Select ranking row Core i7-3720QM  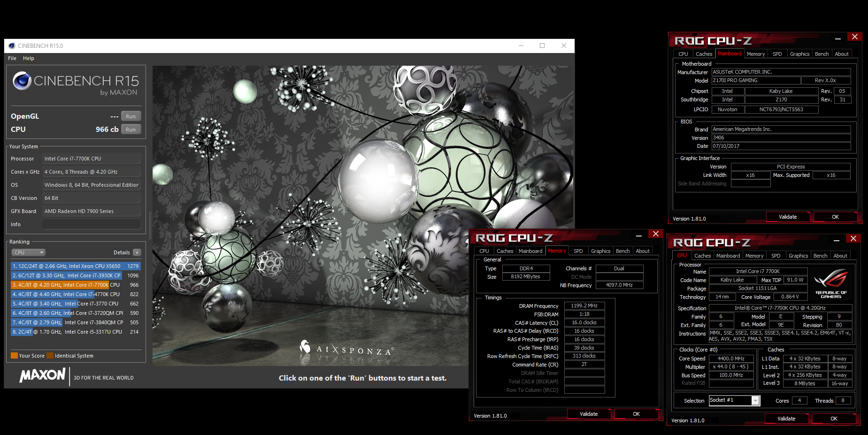pyautogui.click(x=76, y=313)
